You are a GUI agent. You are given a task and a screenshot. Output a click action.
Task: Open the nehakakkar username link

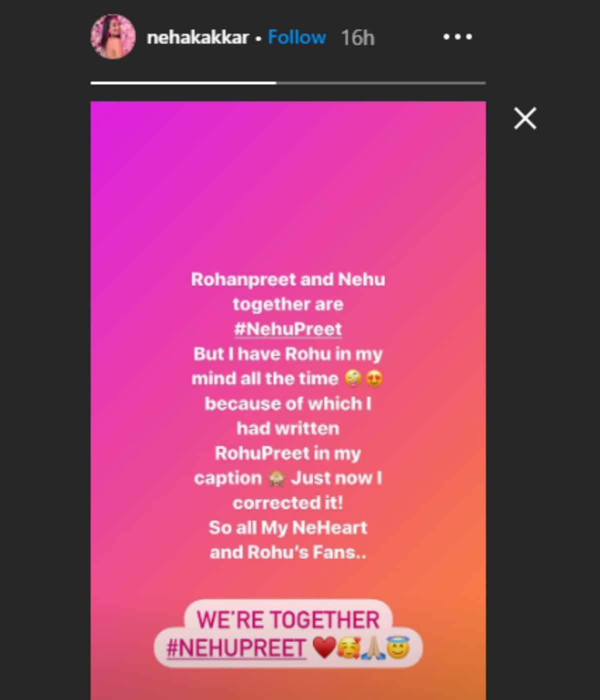(198, 37)
